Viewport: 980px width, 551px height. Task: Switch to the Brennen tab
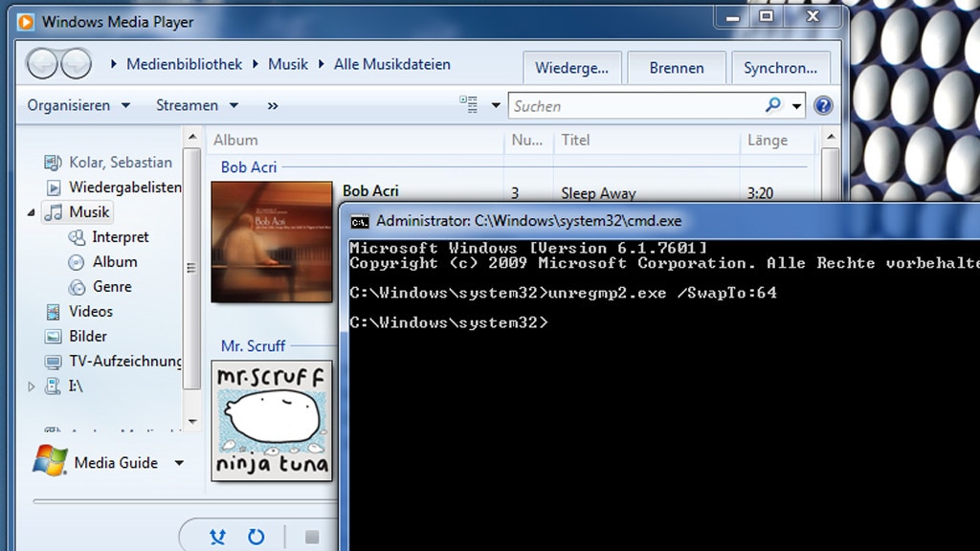tap(677, 68)
